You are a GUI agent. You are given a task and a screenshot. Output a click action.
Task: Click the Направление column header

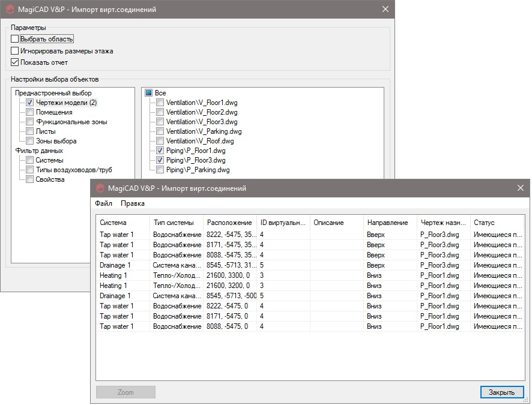(x=387, y=223)
